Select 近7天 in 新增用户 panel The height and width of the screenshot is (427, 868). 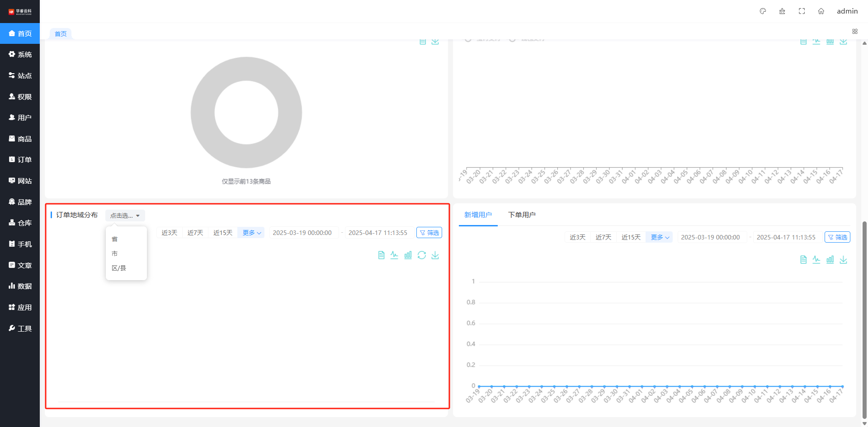603,237
